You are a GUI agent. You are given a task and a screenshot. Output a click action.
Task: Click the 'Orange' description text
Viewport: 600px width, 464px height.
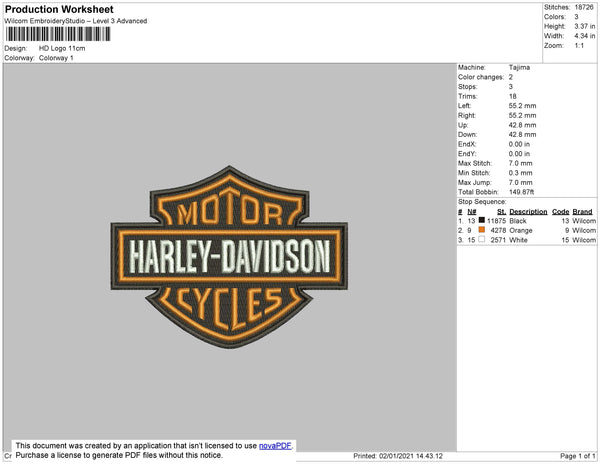tap(521, 231)
